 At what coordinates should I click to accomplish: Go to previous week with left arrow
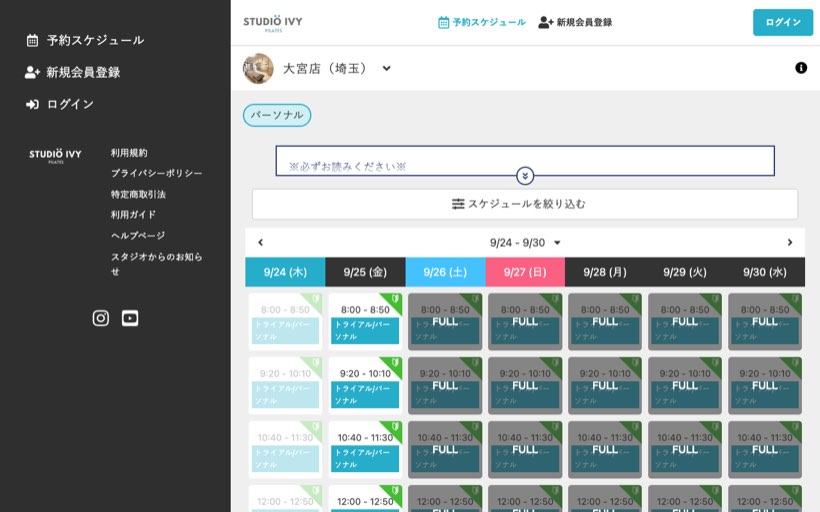pyautogui.click(x=260, y=242)
